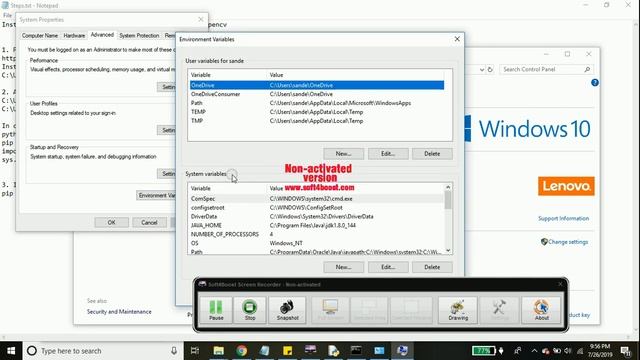Screen dimensions: 640x360
Task: Click the battery 77% indicator in the tray
Action: click(484, 351)
